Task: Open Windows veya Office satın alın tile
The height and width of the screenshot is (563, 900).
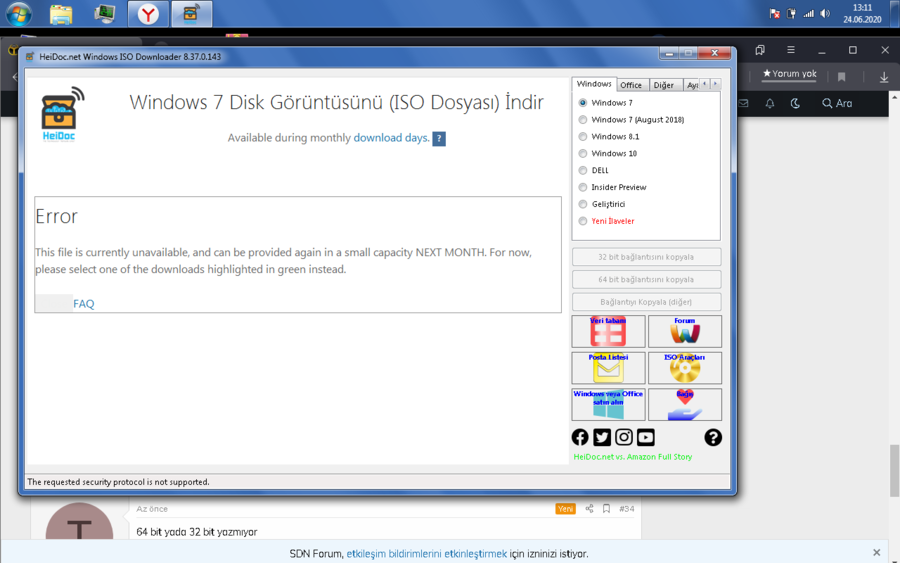Action: [608, 404]
